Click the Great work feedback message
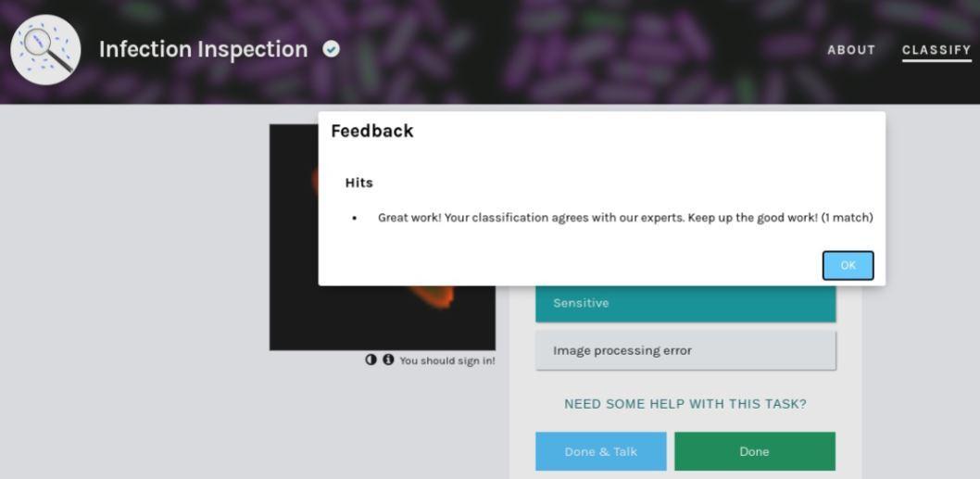Image resolution: width=980 pixels, height=479 pixels. coord(624,218)
